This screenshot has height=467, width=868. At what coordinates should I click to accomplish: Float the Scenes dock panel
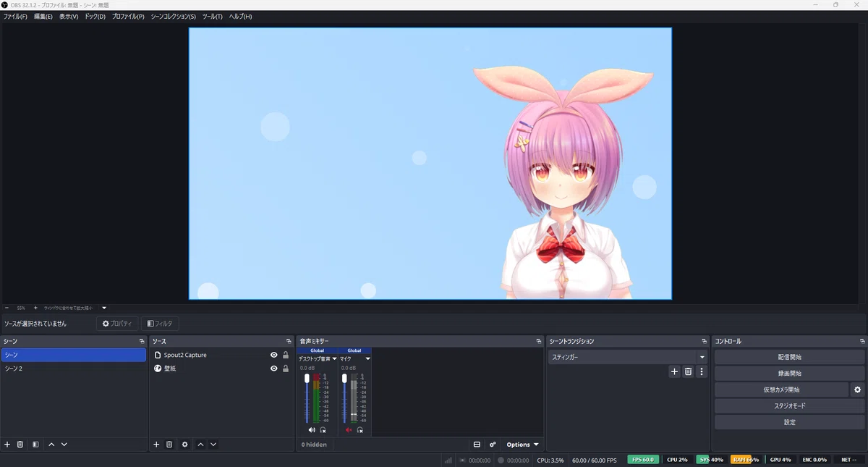click(142, 341)
